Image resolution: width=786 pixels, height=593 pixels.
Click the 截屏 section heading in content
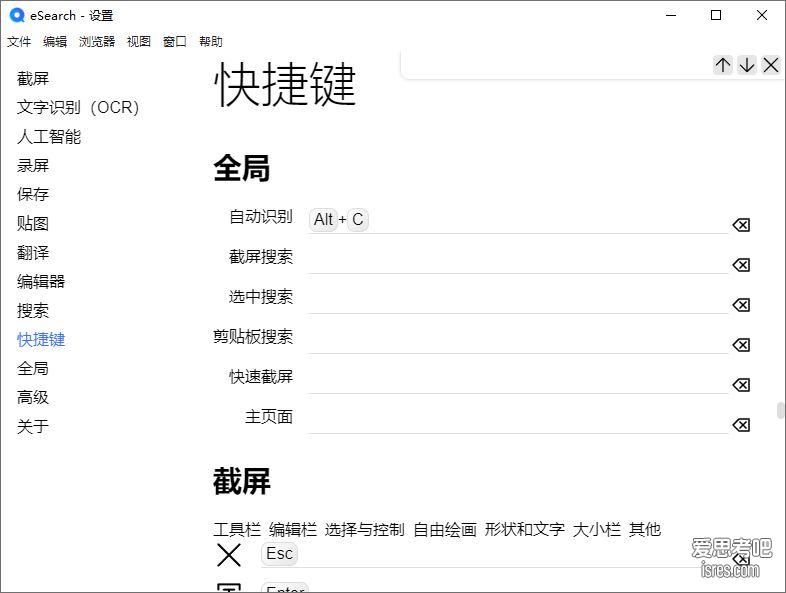pyautogui.click(x=242, y=481)
